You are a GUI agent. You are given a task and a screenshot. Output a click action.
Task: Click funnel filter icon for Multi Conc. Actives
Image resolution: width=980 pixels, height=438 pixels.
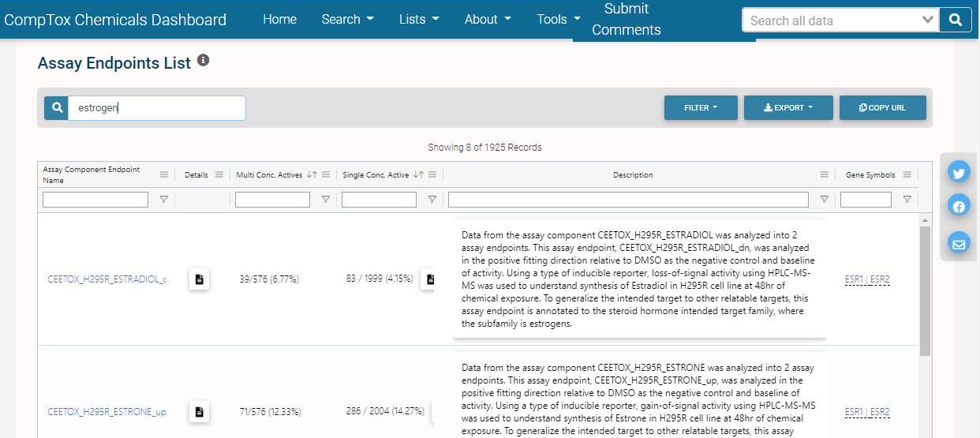[326, 200]
